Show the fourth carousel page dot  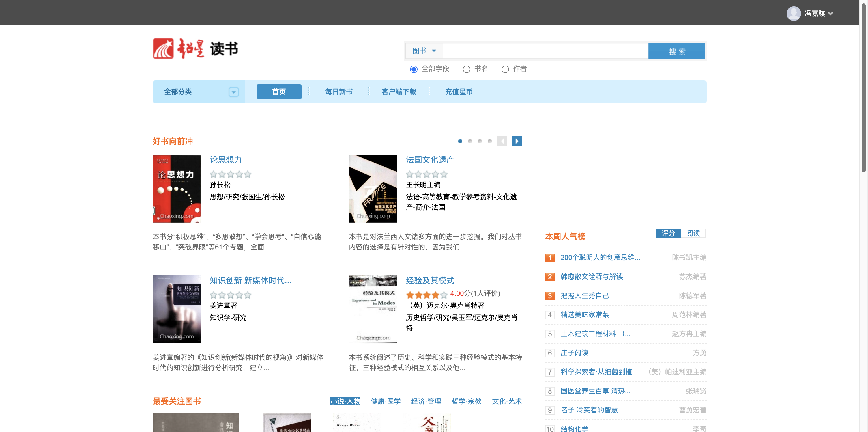[x=489, y=141]
